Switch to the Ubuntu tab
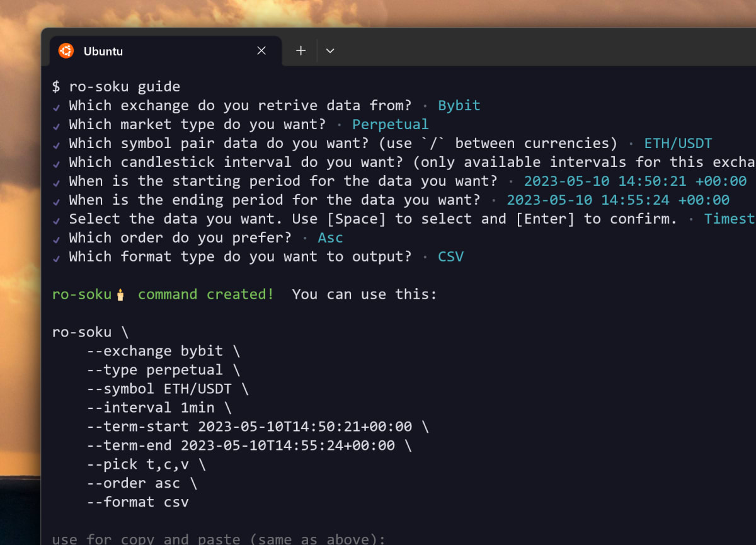This screenshot has height=545, width=756. point(103,51)
